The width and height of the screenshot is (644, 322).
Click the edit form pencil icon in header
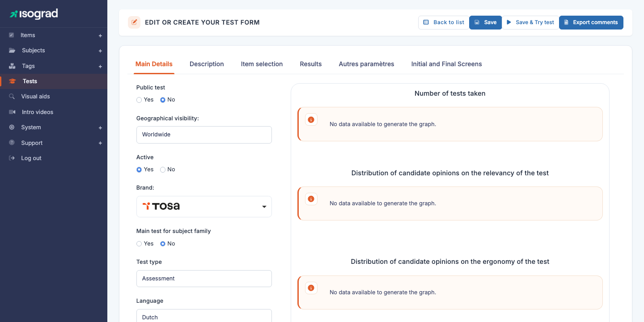pyautogui.click(x=134, y=22)
